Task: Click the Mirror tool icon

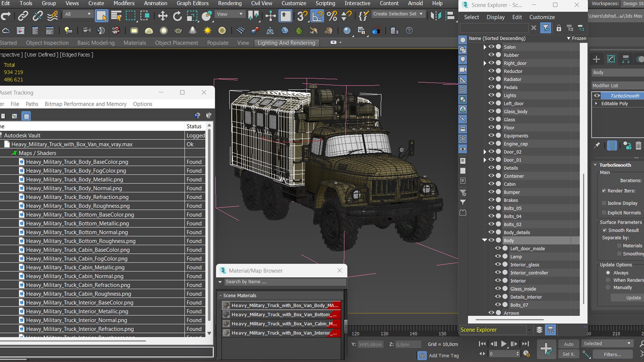Action: point(435,16)
